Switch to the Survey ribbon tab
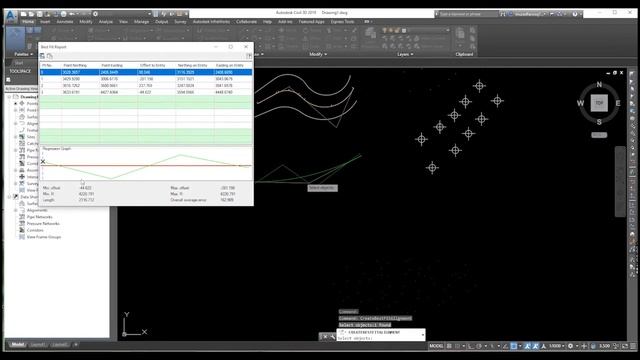 180,22
